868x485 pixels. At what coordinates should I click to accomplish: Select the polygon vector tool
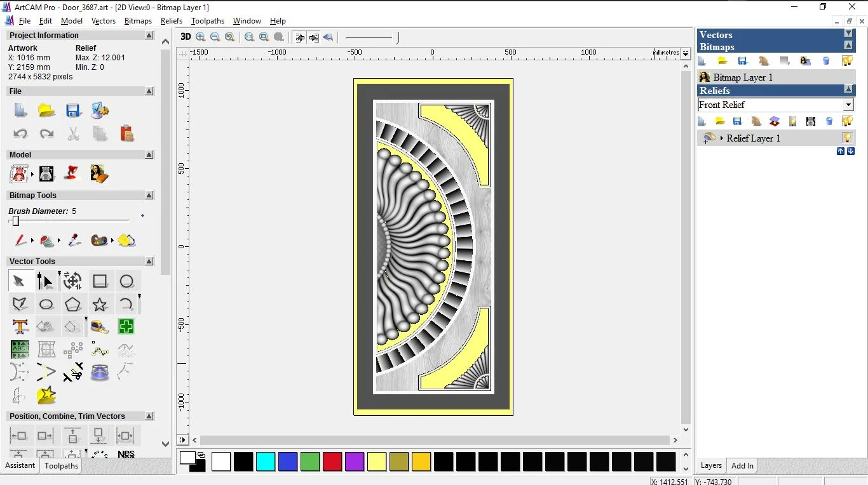click(73, 304)
